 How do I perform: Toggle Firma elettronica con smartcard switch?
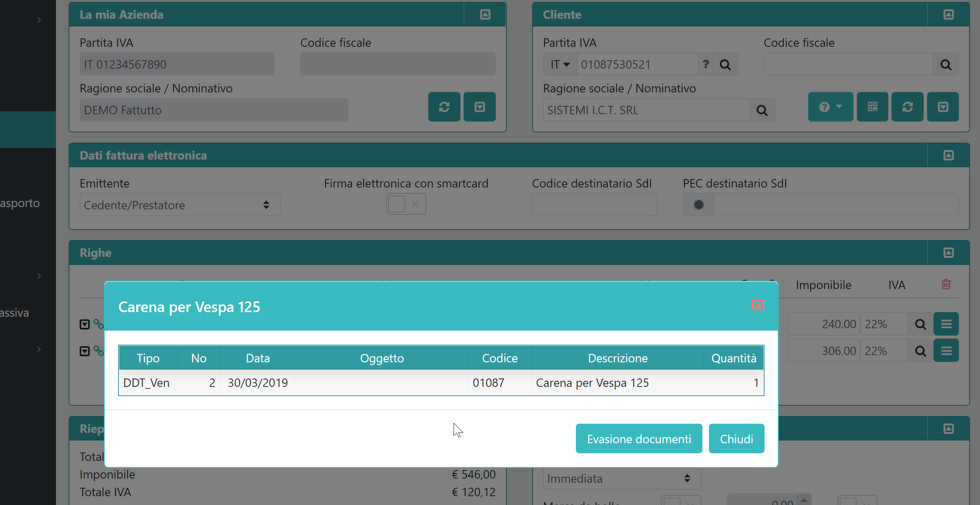[x=406, y=204]
